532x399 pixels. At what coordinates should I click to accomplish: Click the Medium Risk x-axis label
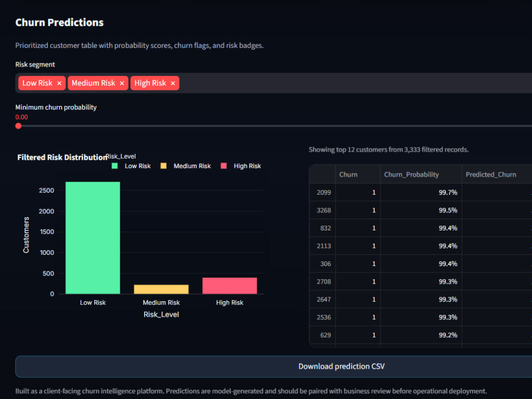[x=161, y=303]
